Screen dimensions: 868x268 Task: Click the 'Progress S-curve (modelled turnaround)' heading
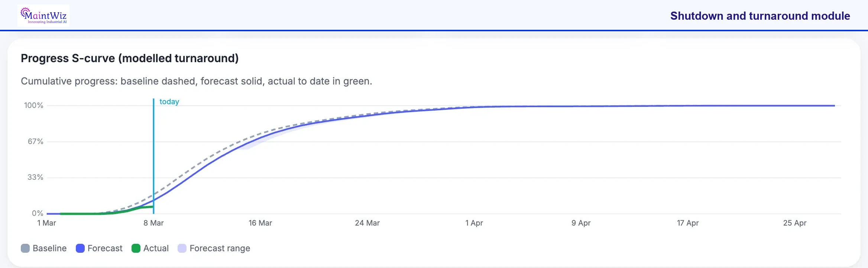point(130,58)
